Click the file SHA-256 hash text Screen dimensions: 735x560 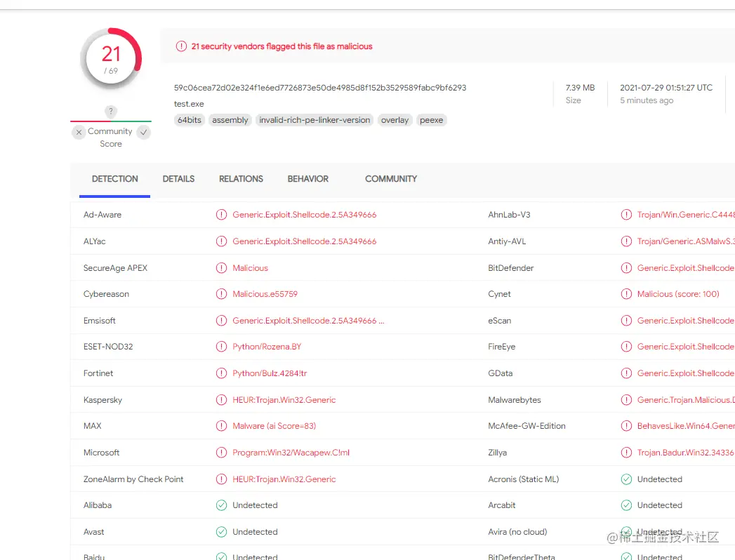coord(320,88)
